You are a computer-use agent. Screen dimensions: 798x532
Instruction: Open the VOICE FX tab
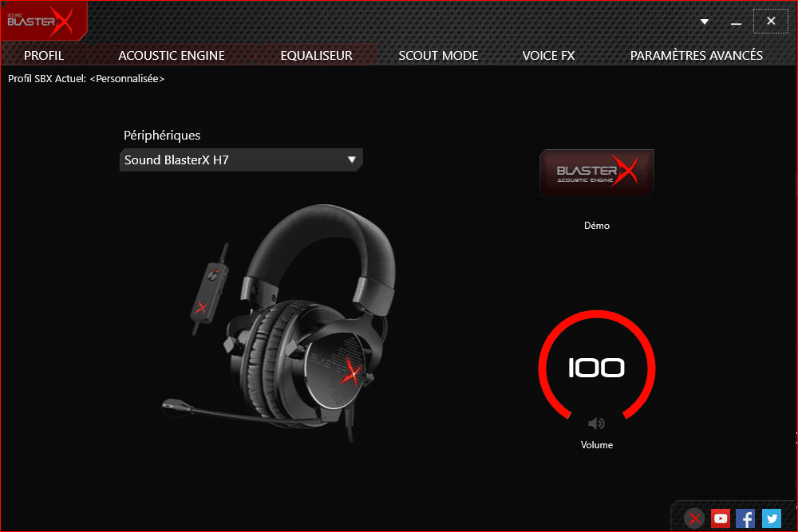(x=548, y=56)
